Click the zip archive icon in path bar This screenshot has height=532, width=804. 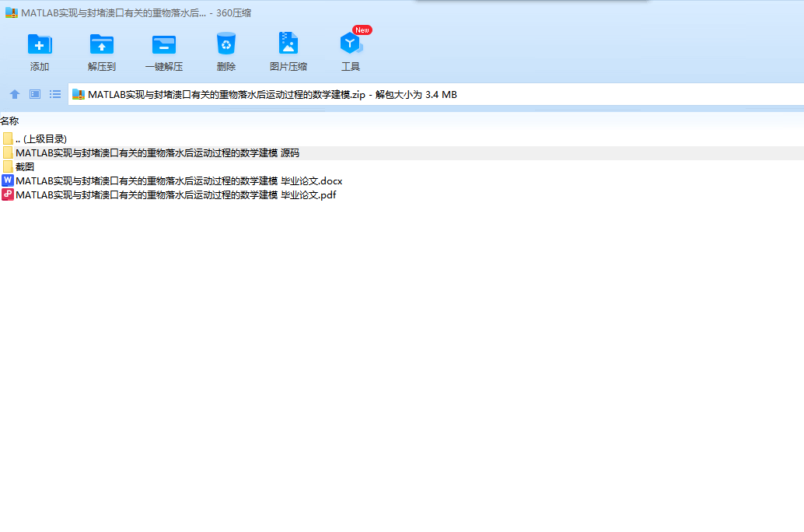click(x=79, y=94)
